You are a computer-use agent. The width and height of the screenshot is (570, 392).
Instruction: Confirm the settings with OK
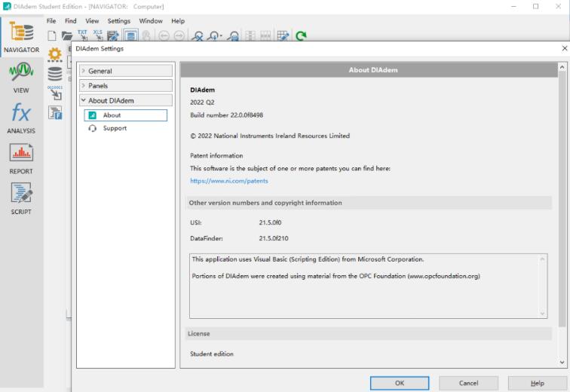[400, 383]
